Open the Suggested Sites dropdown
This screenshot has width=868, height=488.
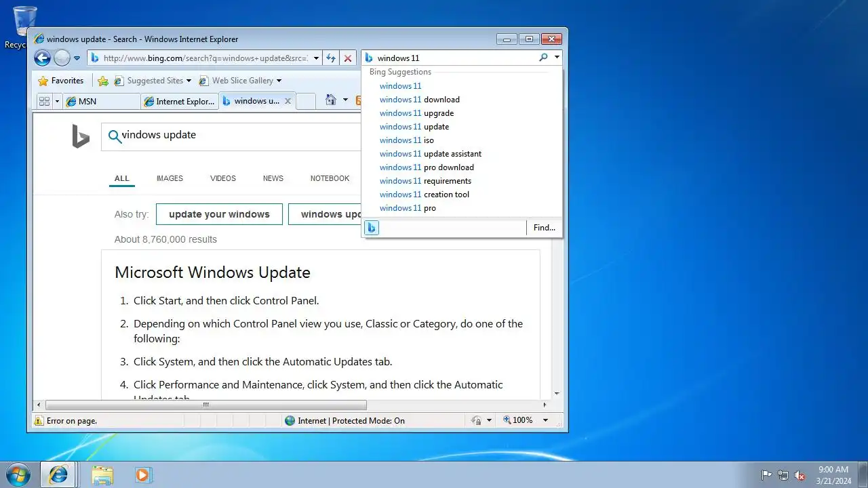pyautogui.click(x=153, y=81)
